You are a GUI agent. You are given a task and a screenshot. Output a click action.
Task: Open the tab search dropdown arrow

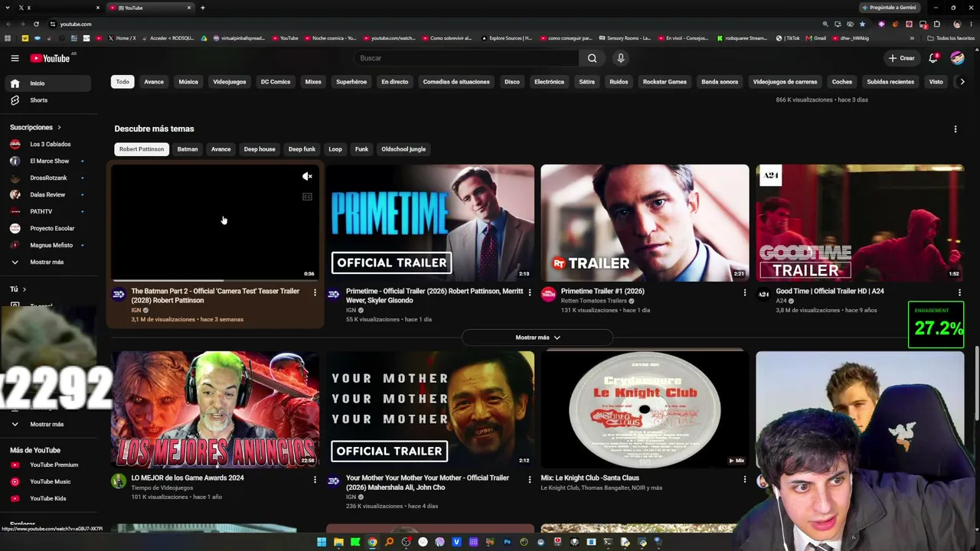[8, 8]
